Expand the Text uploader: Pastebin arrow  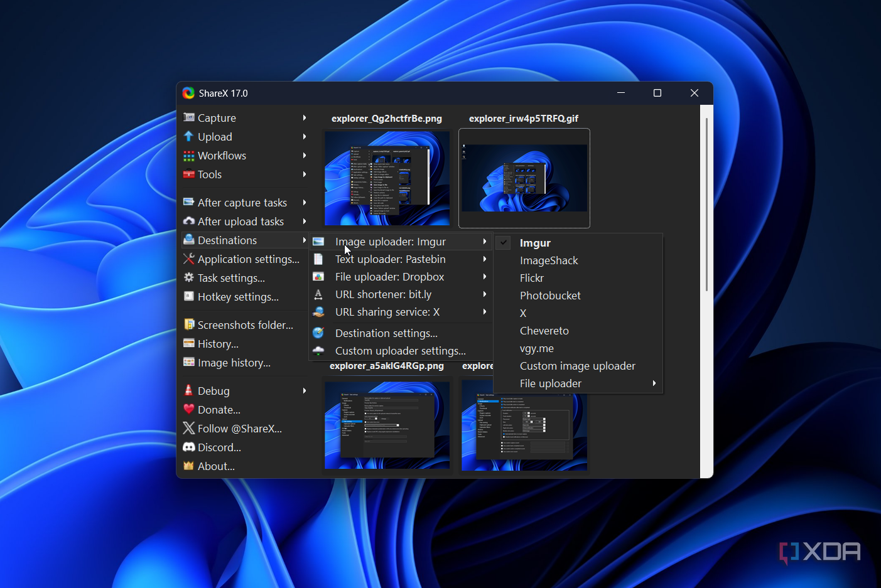pos(485,259)
